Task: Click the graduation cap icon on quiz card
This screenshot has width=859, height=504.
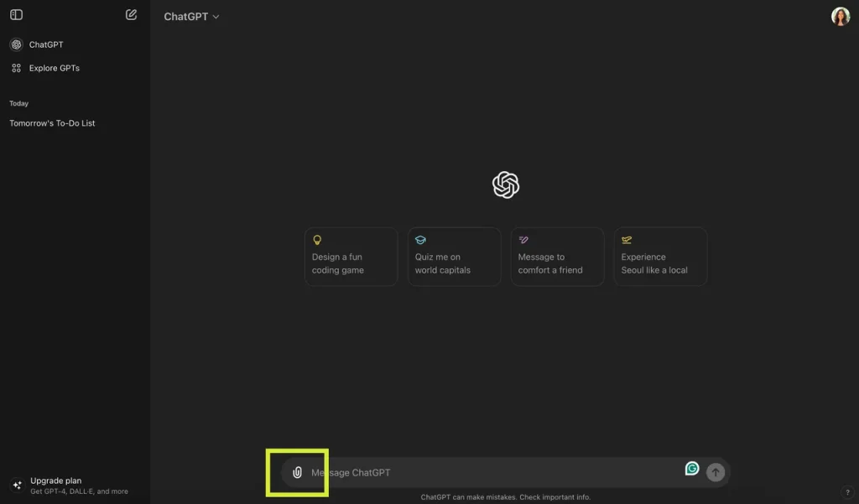Action: click(x=420, y=240)
